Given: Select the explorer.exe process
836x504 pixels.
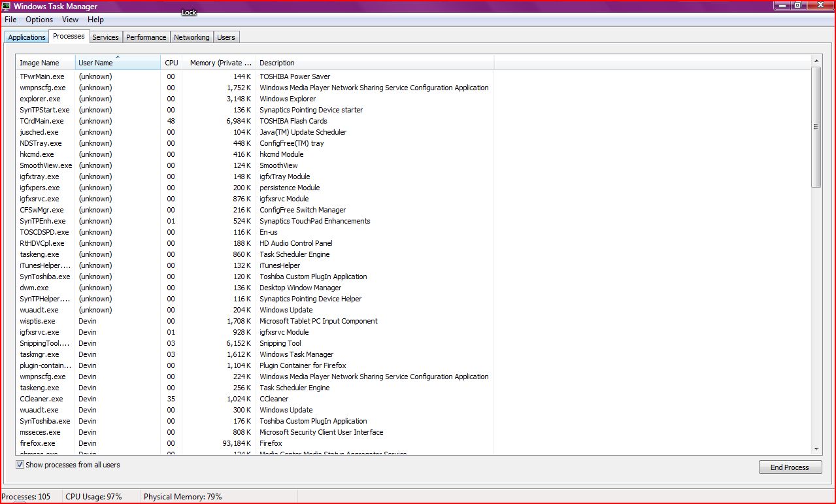Looking at the screenshot, I should [x=40, y=99].
